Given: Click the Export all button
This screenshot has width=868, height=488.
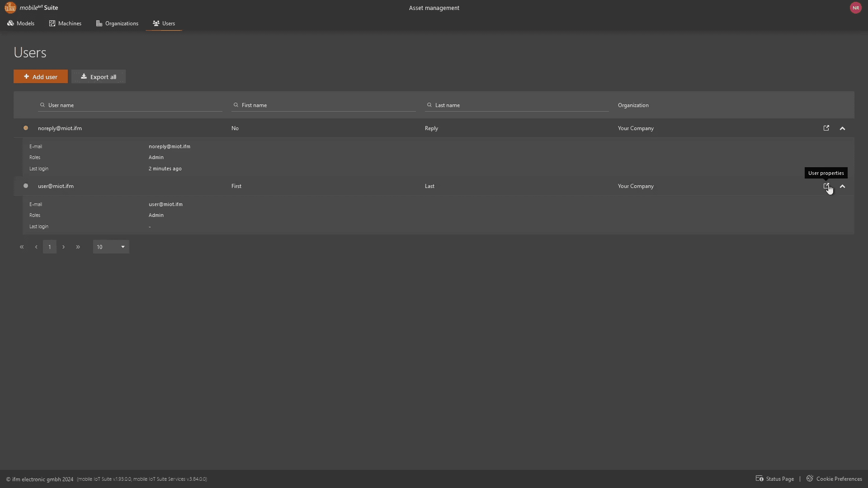Looking at the screenshot, I should coord(99,77).
